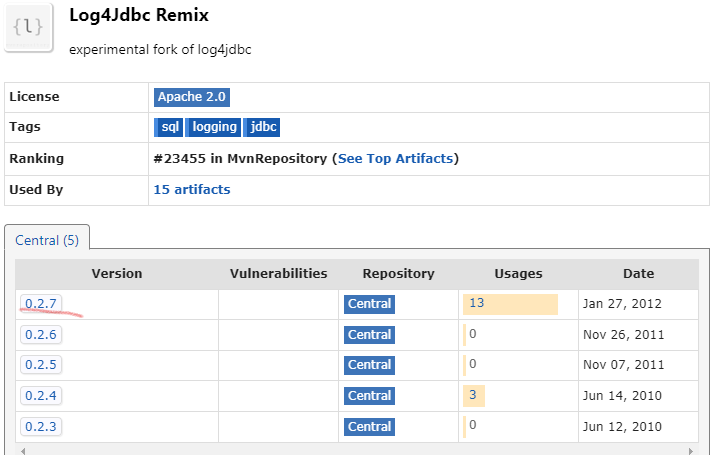This screenshot has height=455, width=722.
Task: Click the Vulnerabilities column header
Action: 279,274
